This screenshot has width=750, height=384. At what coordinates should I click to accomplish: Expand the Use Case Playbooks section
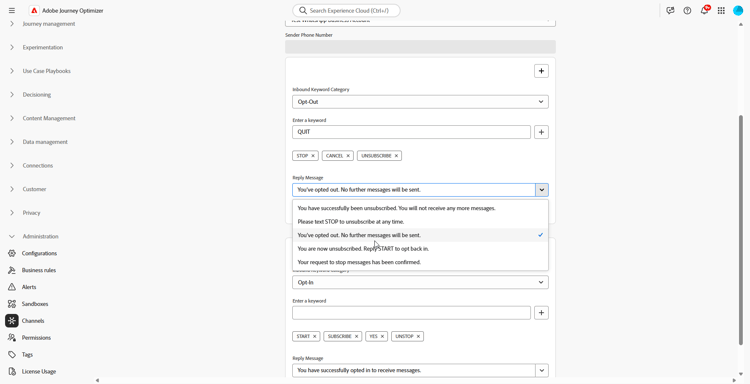(12, 71)
